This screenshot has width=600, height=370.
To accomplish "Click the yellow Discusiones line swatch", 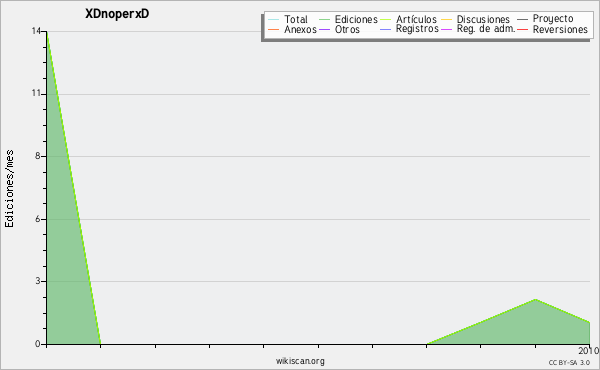I will coord(447,20).
